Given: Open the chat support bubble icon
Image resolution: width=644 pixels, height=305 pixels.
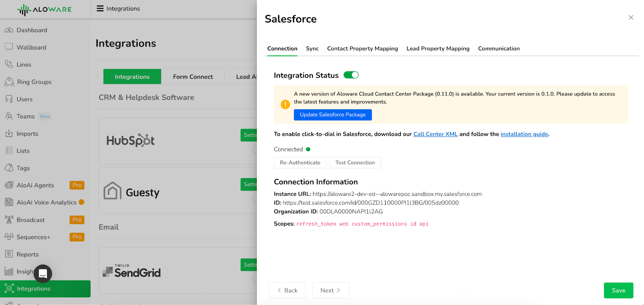Looking at the screenshot, I should point(43,274).
